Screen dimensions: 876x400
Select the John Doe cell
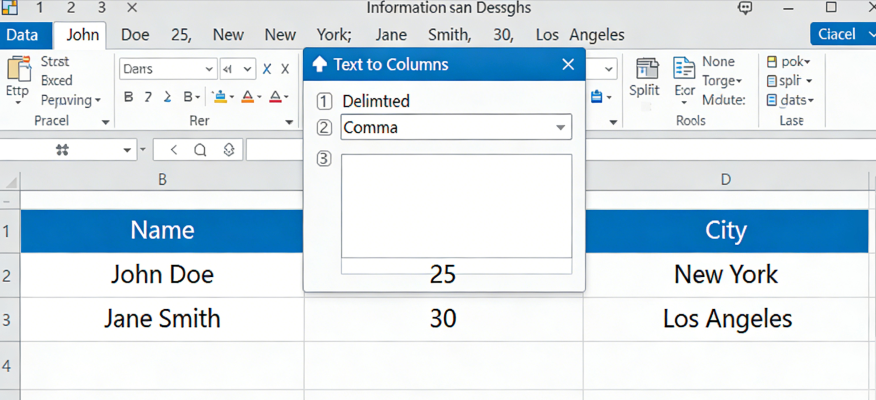[163, 274]
